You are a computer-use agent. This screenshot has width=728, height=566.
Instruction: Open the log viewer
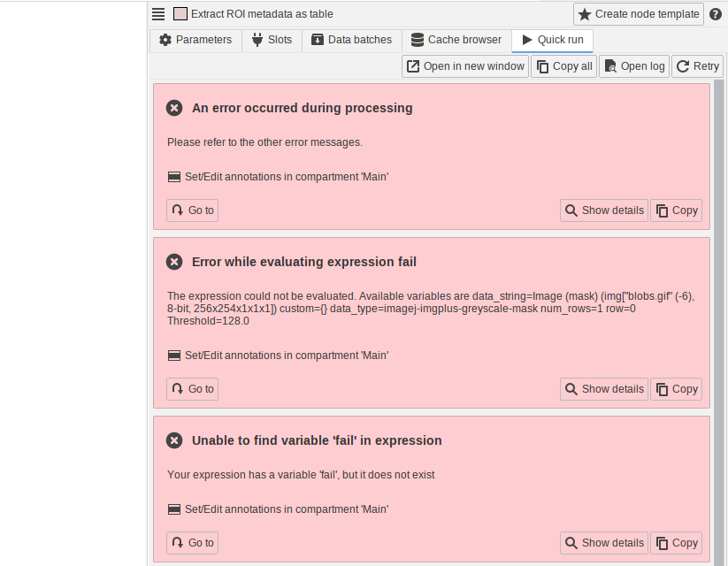click(633, 66)
